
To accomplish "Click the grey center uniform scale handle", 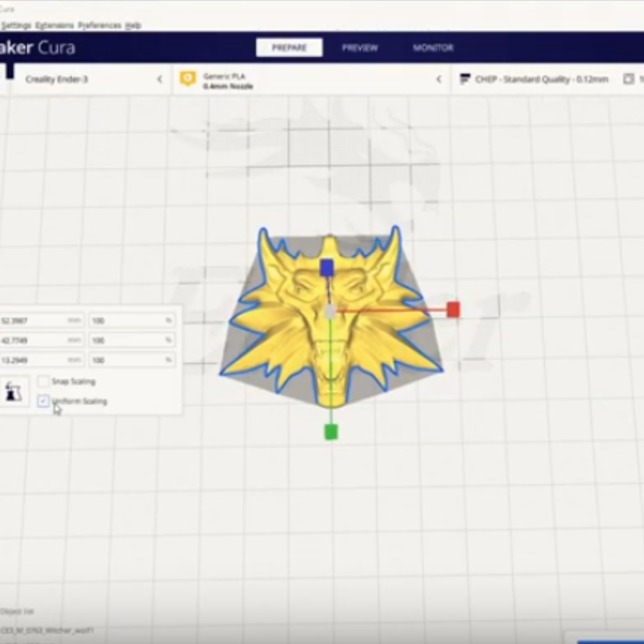I will pyautogui.click(x=330, y=312).
